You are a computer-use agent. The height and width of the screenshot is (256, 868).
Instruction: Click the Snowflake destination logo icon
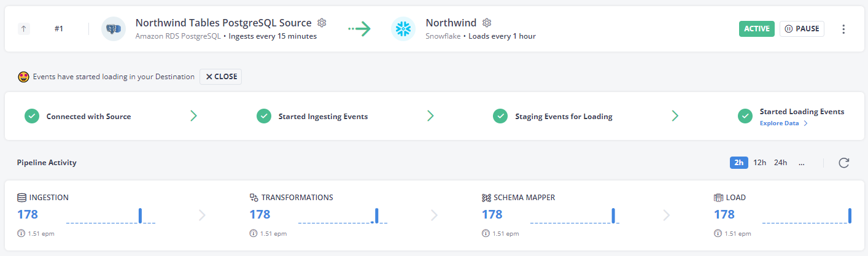(x=403, y=29)
